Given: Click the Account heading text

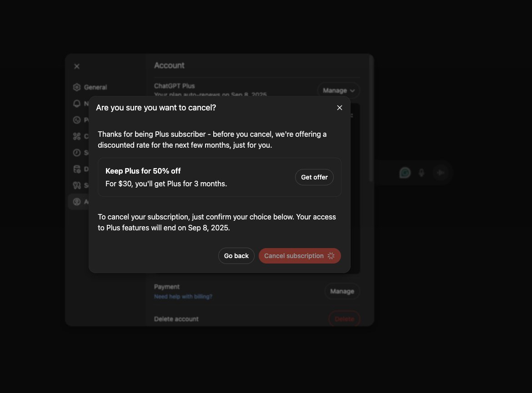Looking at the screenshot, I should pyautogui.click(x=169, y=65).
